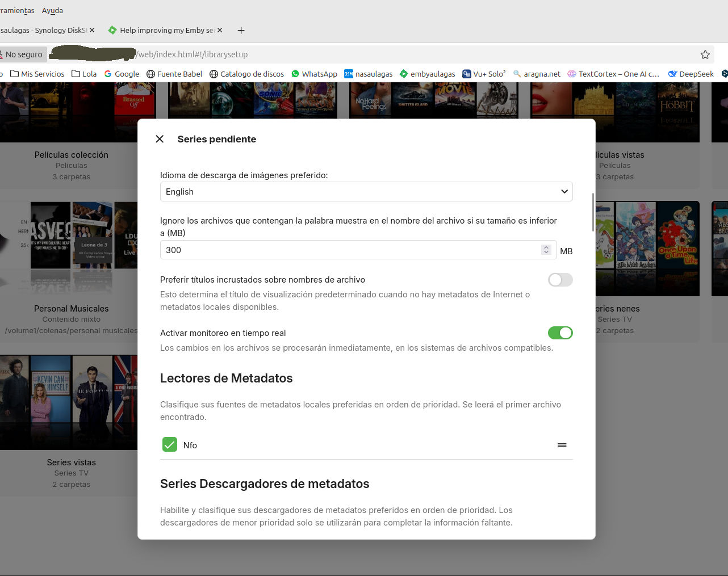Enable Preferir títulos incrustados toggle

tap(560, 280)
